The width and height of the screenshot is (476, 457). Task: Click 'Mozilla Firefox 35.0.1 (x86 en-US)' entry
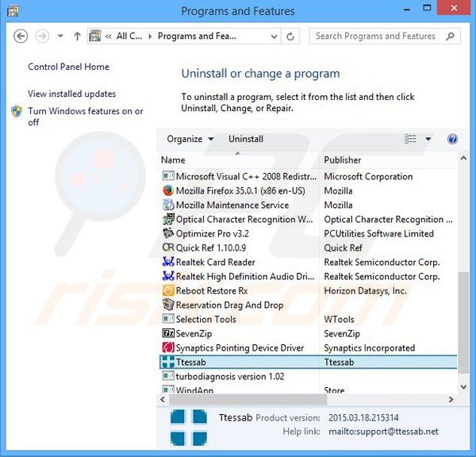tap(240, 190)
